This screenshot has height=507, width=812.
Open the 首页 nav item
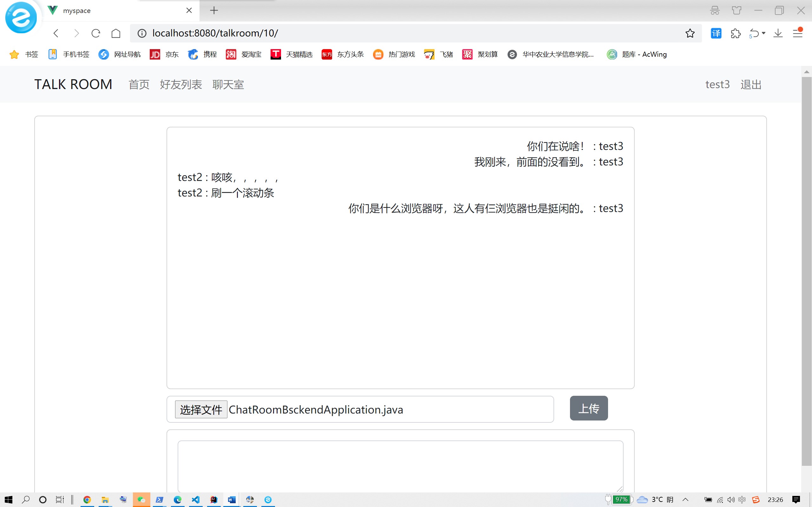(139, 85)
